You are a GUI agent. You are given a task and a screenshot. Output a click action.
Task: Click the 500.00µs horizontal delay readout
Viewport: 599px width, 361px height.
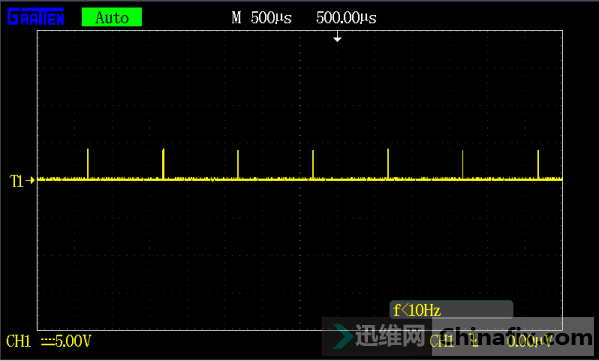point(346,18)
